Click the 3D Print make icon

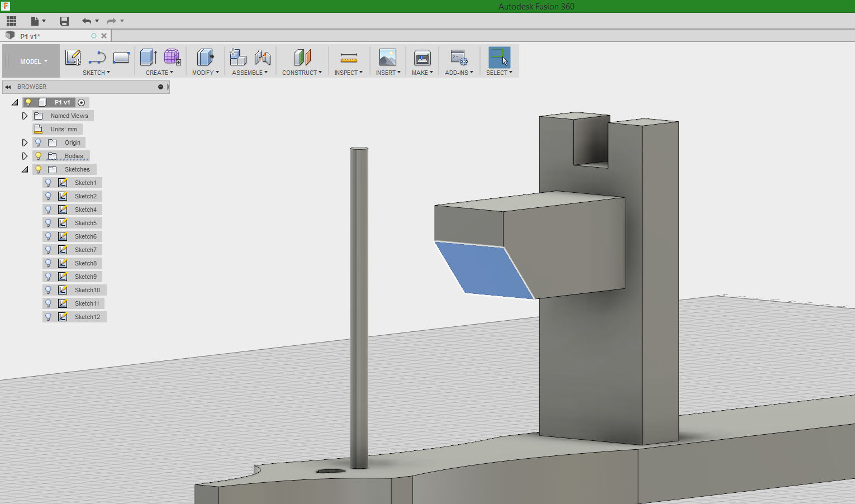pos(422,57)
